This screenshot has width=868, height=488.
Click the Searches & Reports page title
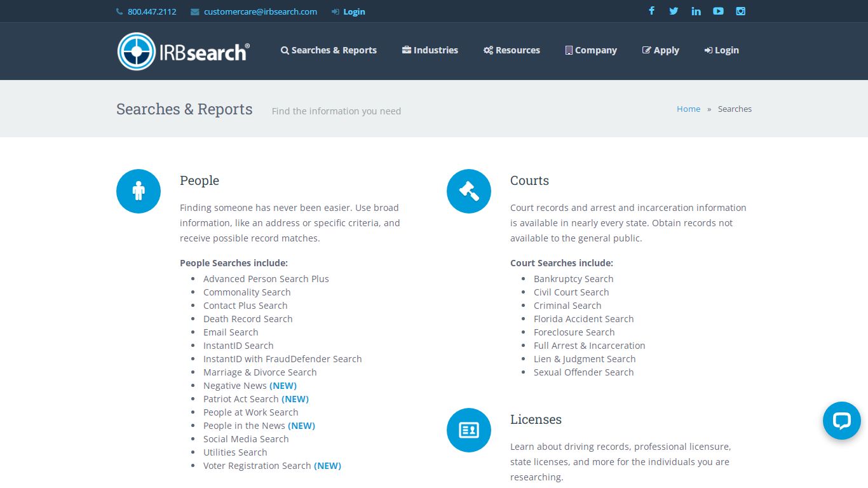tap(184, 109)
